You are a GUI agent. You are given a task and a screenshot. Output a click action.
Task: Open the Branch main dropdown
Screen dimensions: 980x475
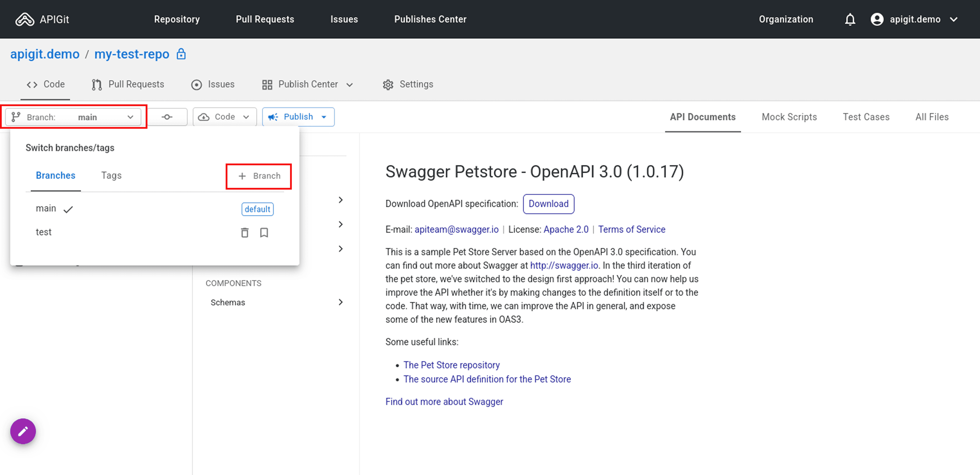tap(73, 117)
